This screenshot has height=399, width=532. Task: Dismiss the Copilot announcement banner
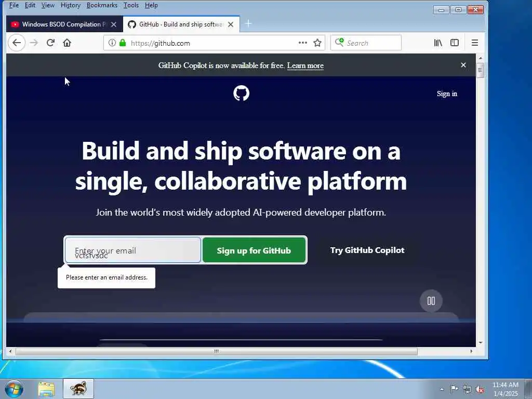coord(463,65)
